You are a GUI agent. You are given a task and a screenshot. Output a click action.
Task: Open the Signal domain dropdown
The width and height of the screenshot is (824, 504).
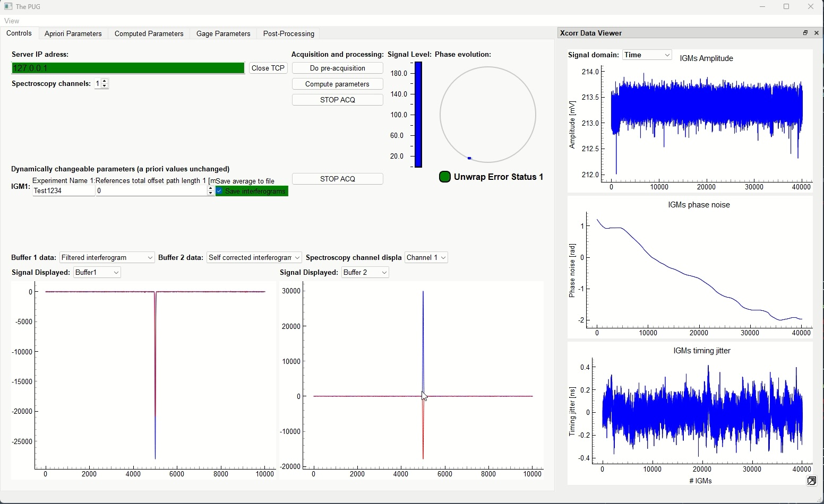pos(647,55)
